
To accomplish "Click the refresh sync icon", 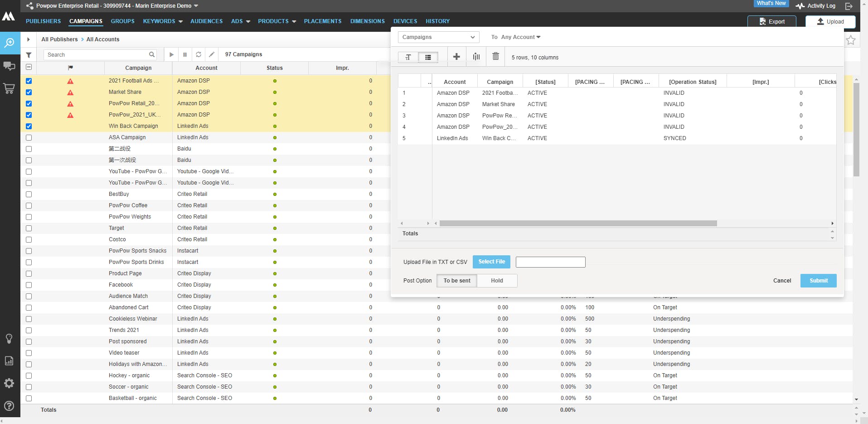I will point(199,54).
